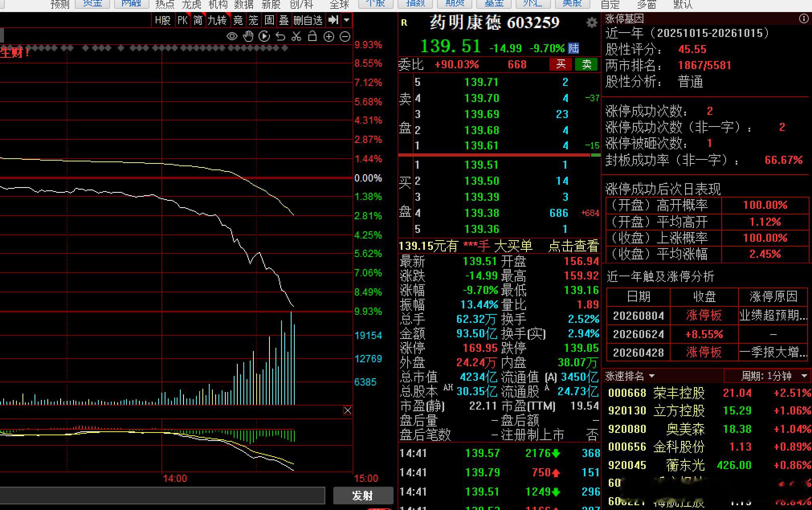Toggle the 竞 auction button
812x510 pixels.
[x=238, y=20]
